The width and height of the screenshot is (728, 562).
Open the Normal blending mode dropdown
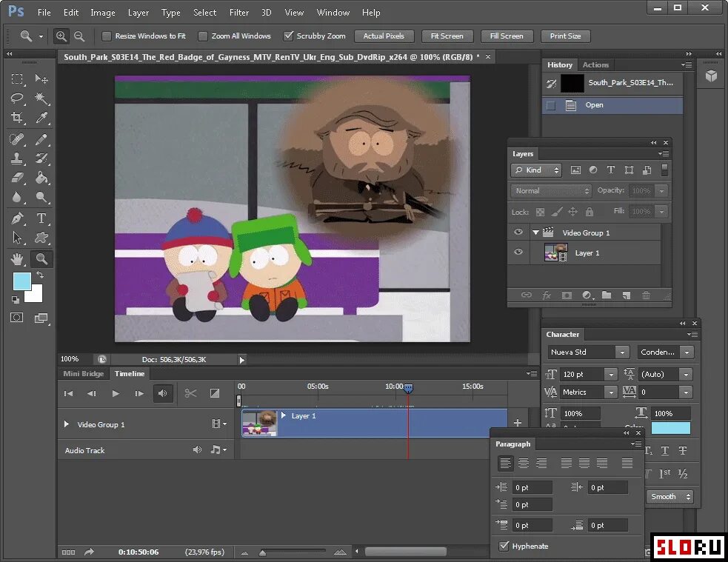[551, 191]
